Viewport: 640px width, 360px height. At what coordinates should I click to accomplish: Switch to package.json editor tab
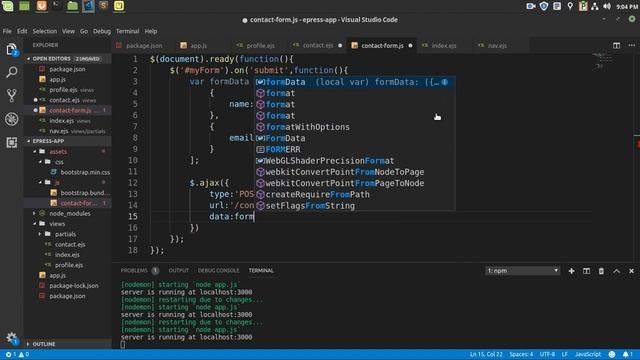point(144,46)
